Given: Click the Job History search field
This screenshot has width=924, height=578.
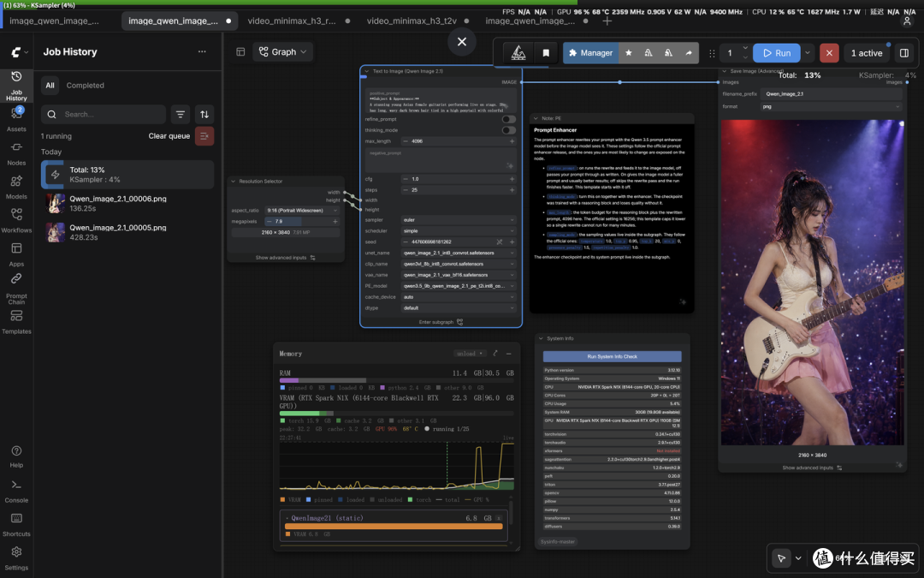Looking at the screenshot, I should 104,115.
